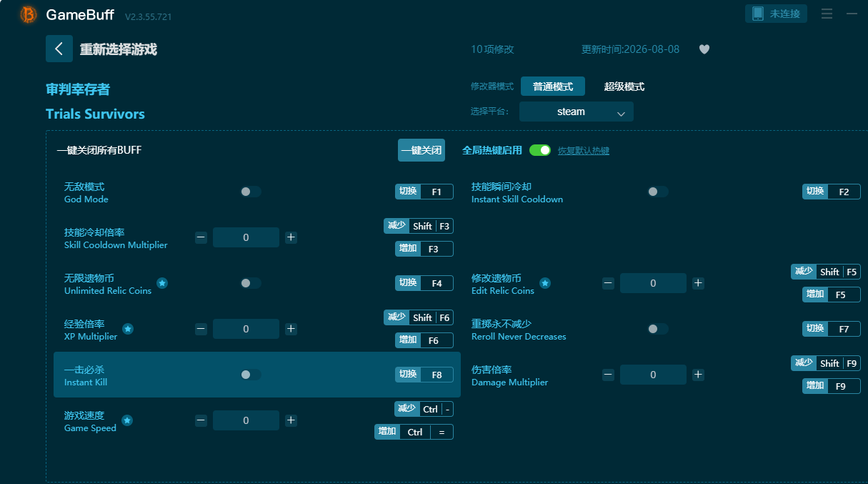Click the 10项修改 modifications count text
Viewport: 868px width, 484px height.
click(492, 49)
